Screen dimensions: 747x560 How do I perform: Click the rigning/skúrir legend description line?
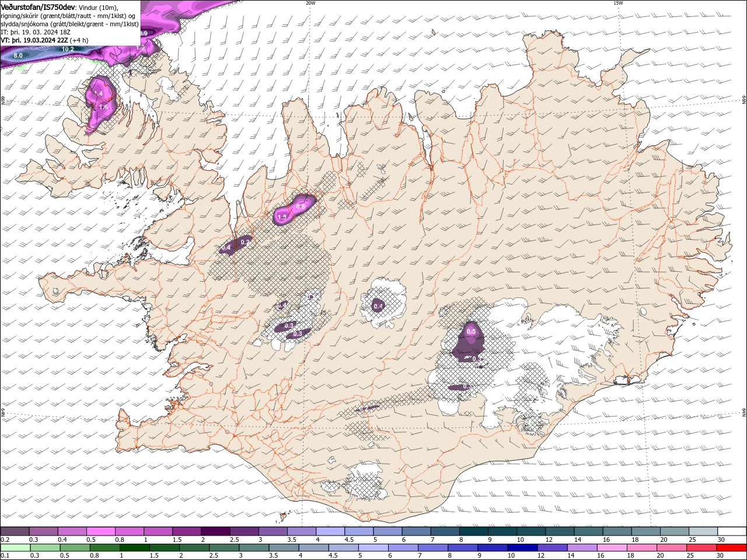tap(68, 16)
